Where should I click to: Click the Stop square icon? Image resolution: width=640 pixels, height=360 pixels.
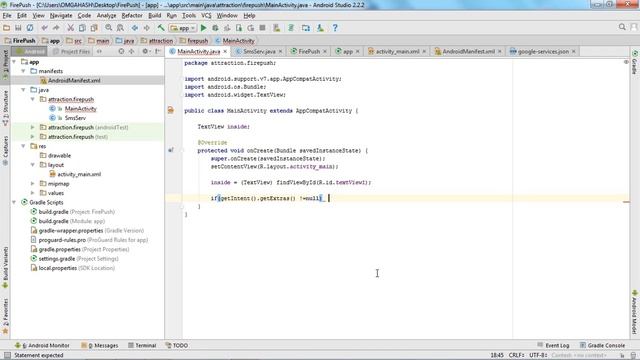[x=262, y=28]
